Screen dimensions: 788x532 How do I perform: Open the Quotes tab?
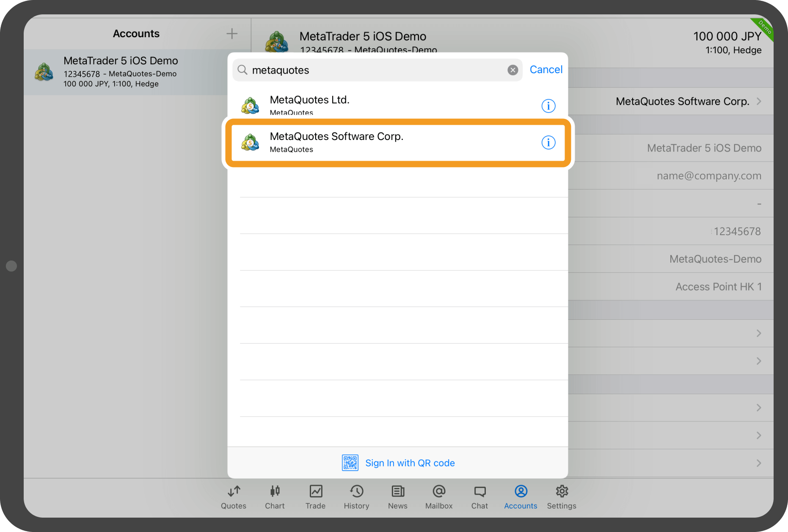(234, 497)
